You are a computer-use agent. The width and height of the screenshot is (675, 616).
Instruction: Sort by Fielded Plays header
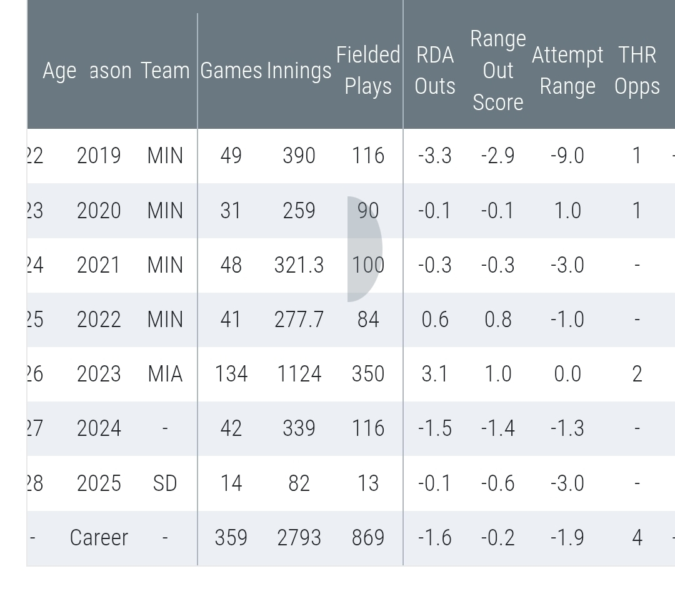point(368,71)
